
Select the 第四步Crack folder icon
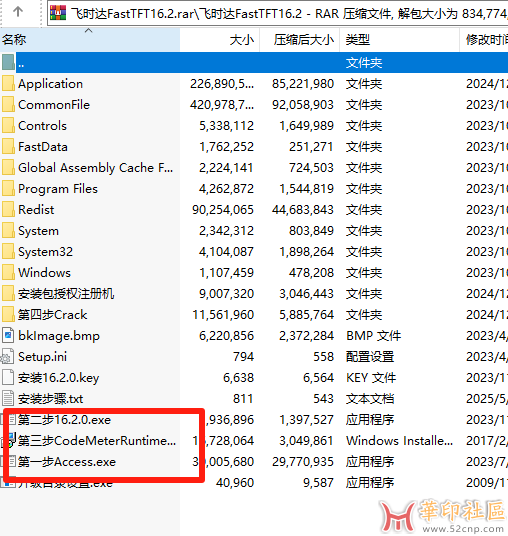coord(8,314)
